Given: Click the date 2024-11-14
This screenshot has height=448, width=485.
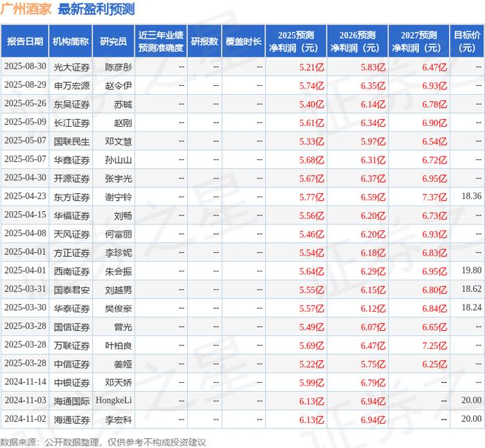Looking at the screenshot, I should pyautogui.click(x=26, y=382).
